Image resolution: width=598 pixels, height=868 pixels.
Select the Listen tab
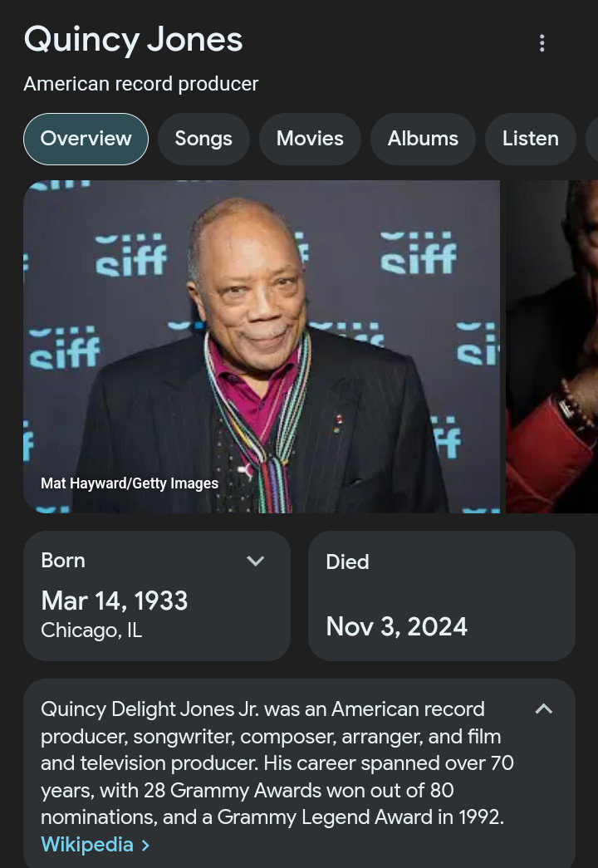[x=531, y=139]
